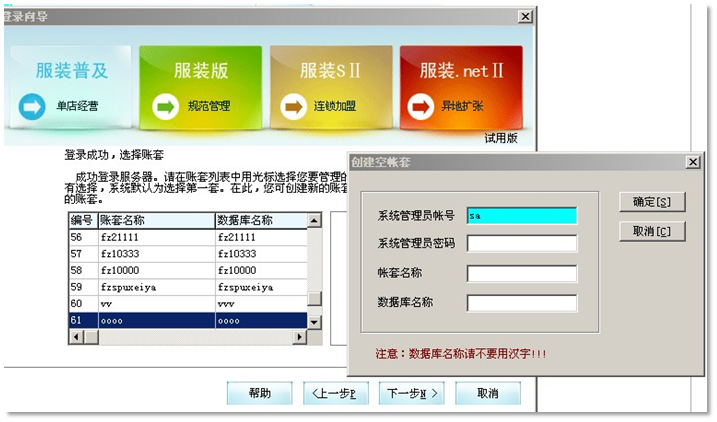Click the brown arrow icon for 连锁加盟
The image size is (717, 422).
click(294, 107)
